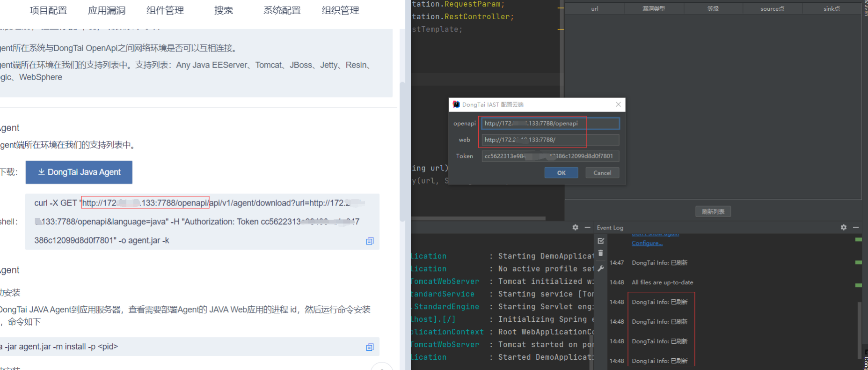
Task: Click the web page vertical scrollbar
Action: (x=402, y=152)
